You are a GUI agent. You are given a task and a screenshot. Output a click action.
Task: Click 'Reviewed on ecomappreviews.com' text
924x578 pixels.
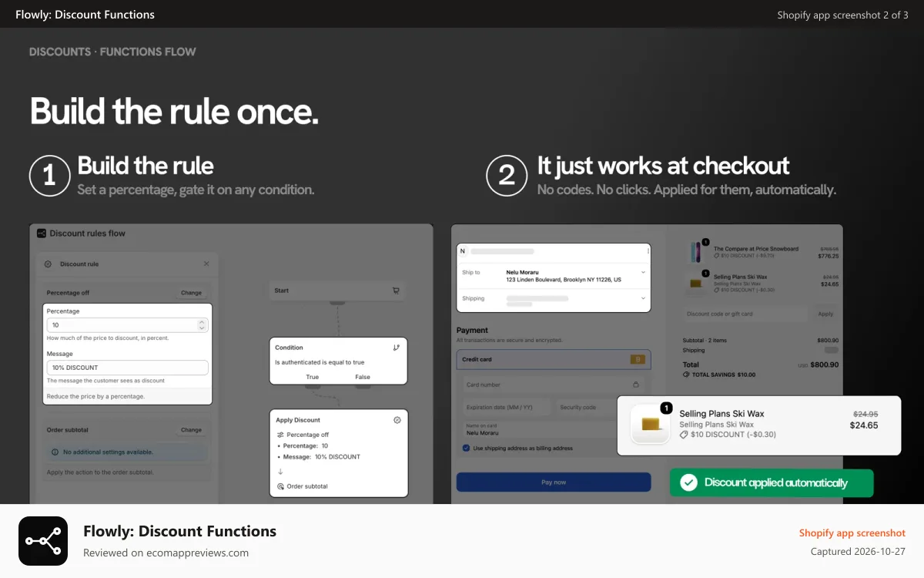tap(166, 553)
